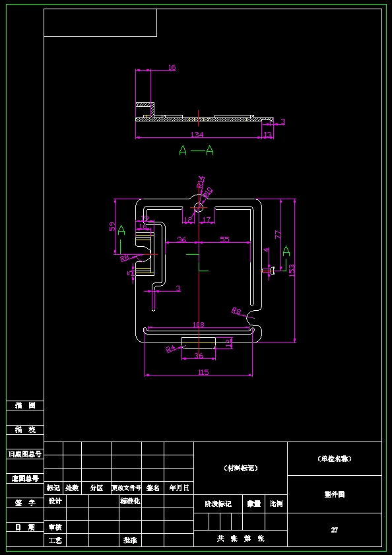This screenshot has height=555, width=392.
Task: Select the "(材料标记)" material field
Action: (241, 469)
